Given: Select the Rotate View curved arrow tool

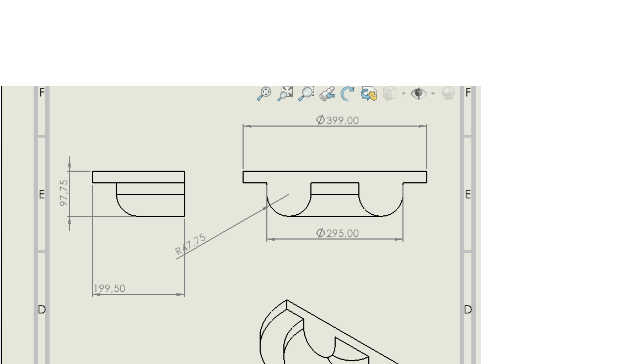Looking at the screenshot, I should (347, 94).
